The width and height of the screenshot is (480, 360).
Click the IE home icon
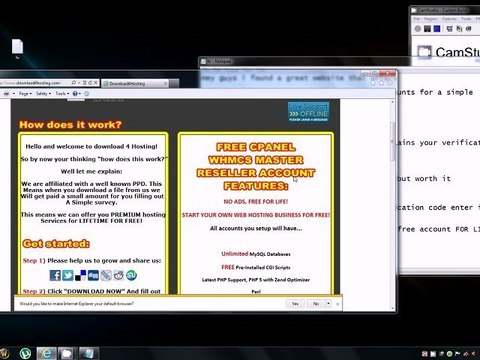click(x=373, y=83)
